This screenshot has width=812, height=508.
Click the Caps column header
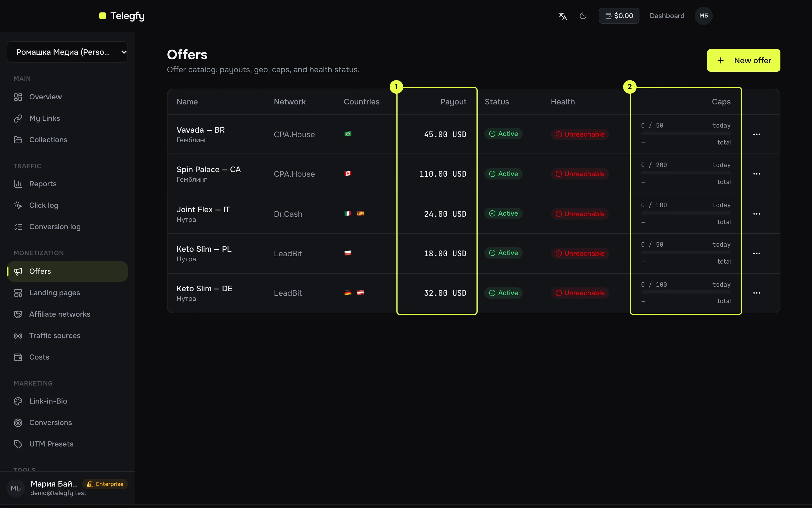[721, 102]
